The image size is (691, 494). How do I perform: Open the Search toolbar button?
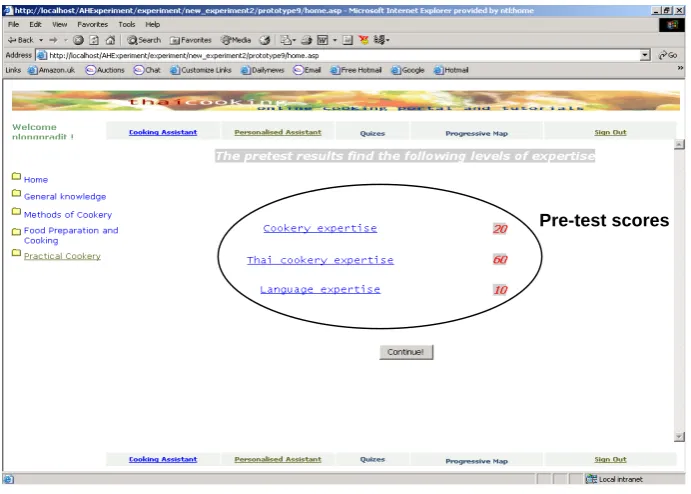pos(144,40)
